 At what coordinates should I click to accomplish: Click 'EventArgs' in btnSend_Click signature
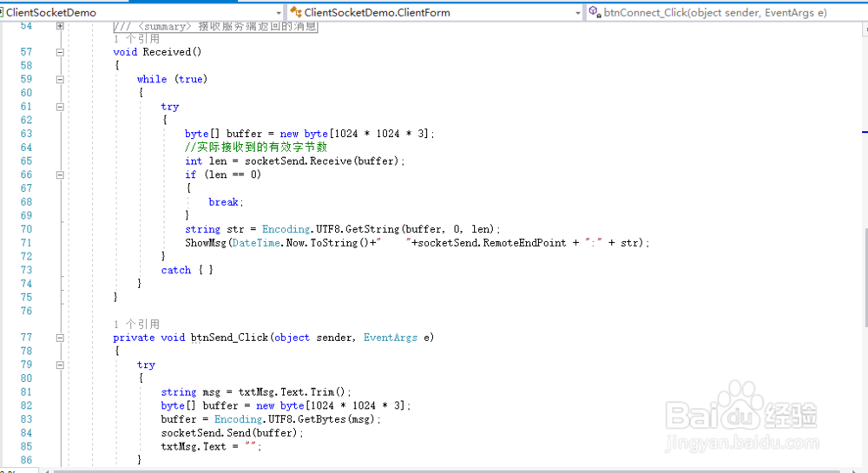click(391, 338)
